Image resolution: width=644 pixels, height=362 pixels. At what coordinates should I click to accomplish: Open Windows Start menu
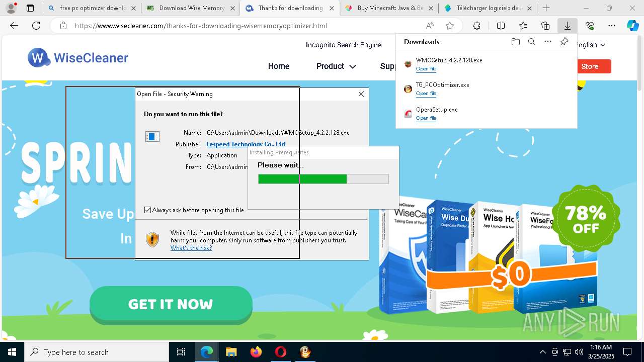click(12, 352)
